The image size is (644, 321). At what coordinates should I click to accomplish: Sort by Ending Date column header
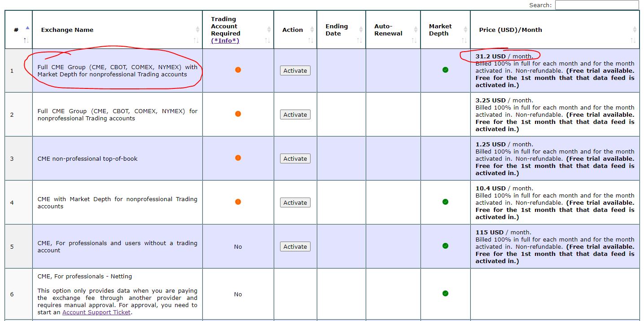341,30
